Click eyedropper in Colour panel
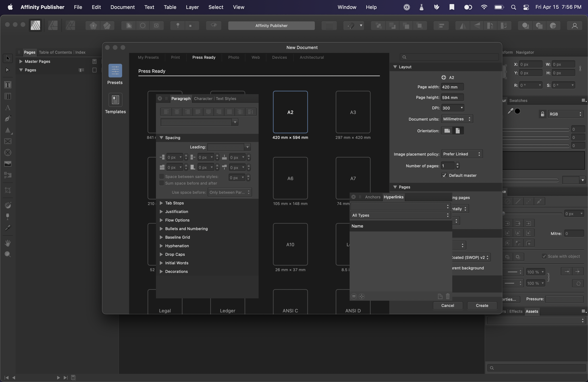The height and width of the screenshot is (382, 588). 510,111
